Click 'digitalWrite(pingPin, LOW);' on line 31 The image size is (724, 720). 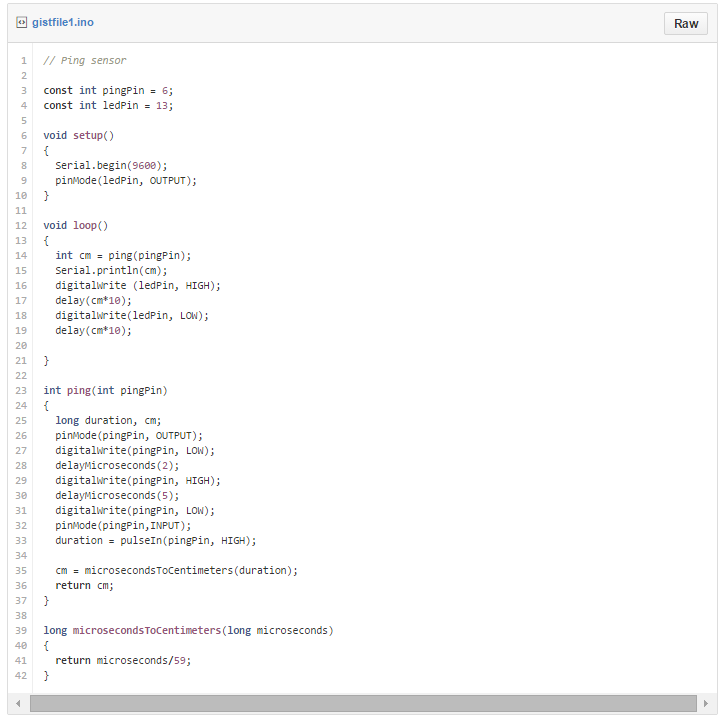coord(135,510)
